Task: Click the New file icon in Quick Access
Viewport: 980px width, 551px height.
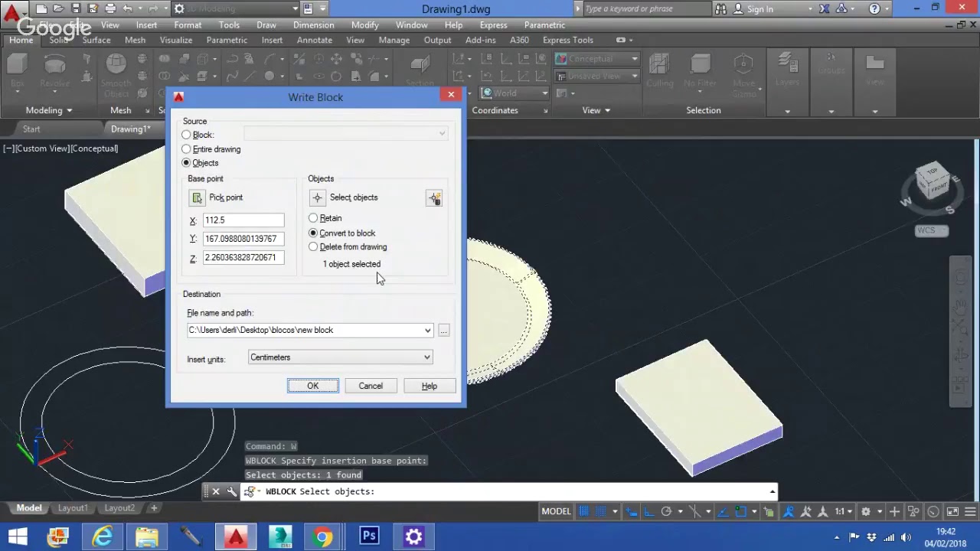Action: [42, 9]
